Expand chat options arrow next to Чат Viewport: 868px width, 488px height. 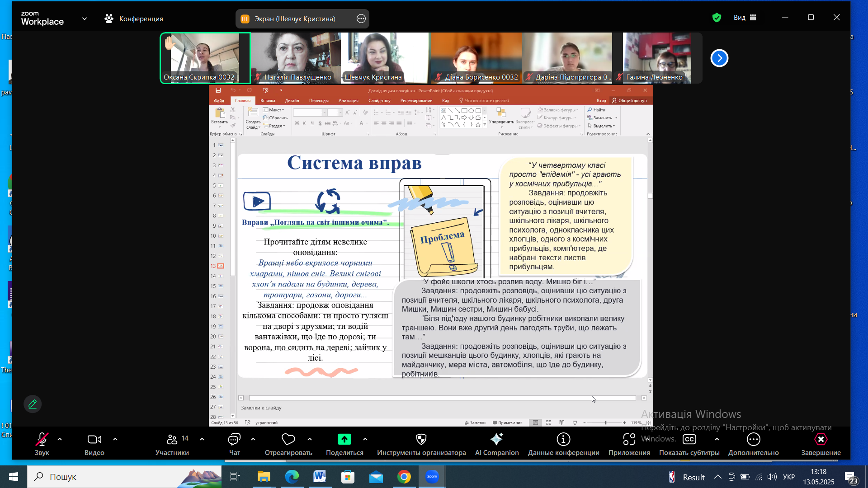click(x=253, y=439)
